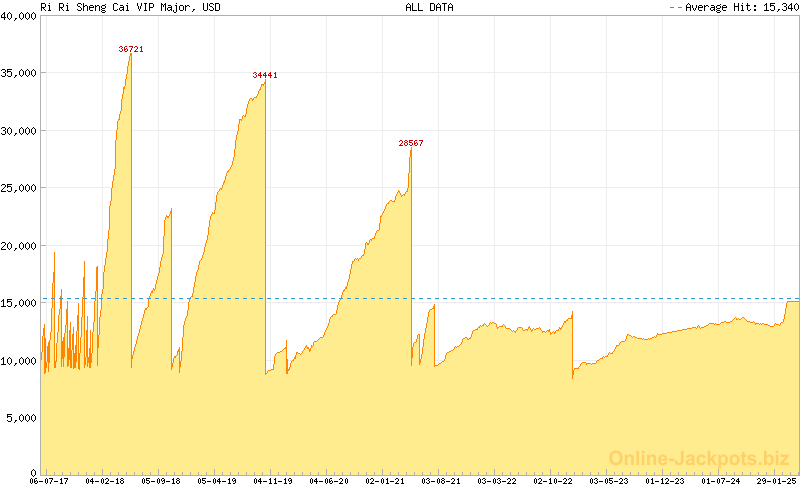
Task: Click the 01-07-24 date on the x-axis
Action: click(721, 481)
